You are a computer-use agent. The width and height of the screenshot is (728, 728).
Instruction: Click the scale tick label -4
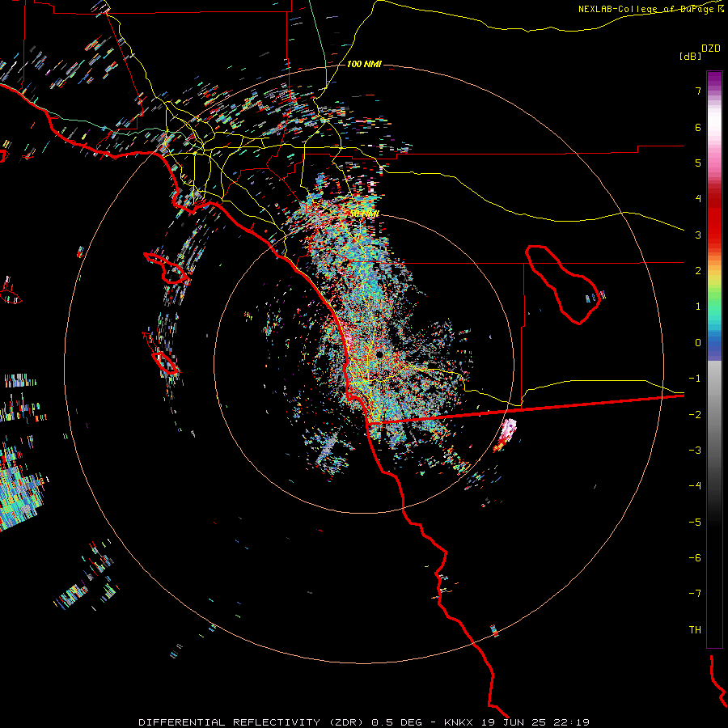pyautogui.click(x=695, y=486)
